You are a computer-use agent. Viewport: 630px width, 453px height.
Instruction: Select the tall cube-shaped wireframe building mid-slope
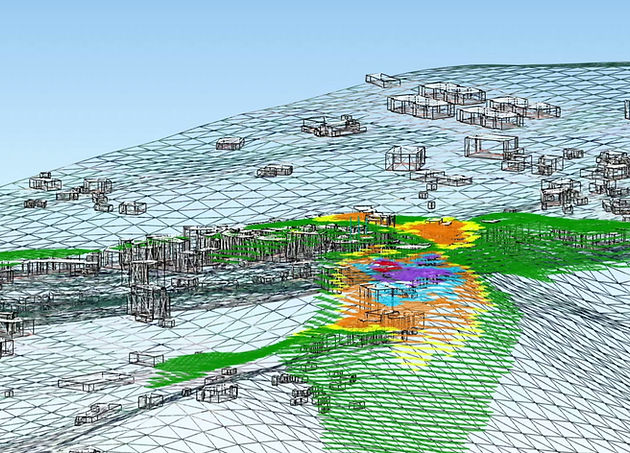pos(405,158)
